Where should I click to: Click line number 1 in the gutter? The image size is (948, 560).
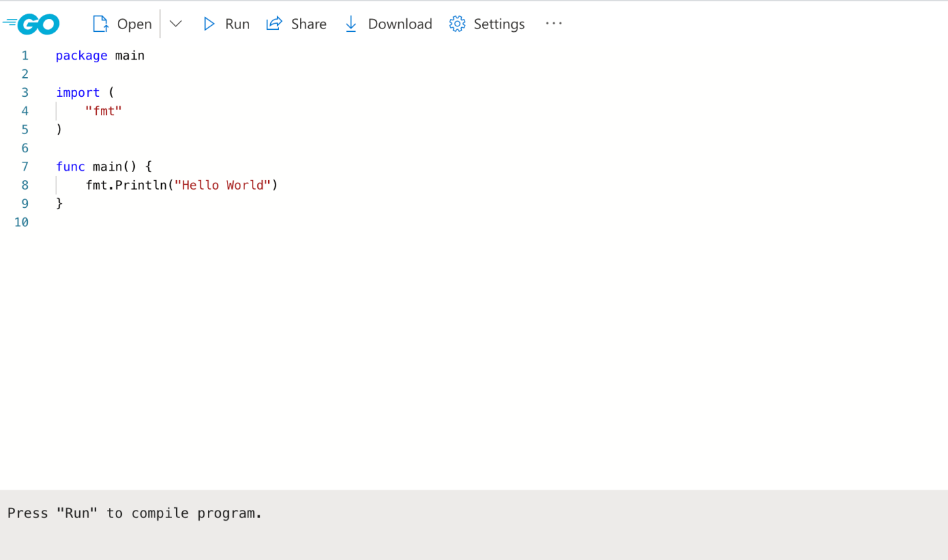(x=24, y=56)
